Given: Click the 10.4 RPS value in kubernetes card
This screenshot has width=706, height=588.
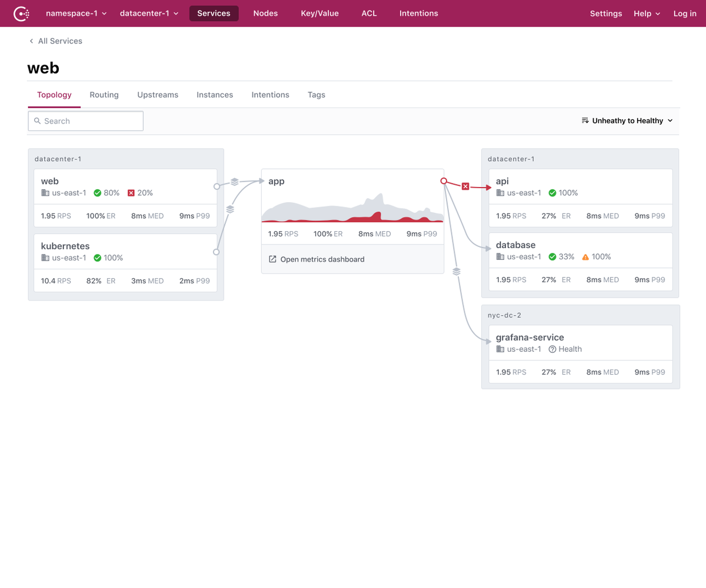Looking at the screenshot, I should point(56,281).
